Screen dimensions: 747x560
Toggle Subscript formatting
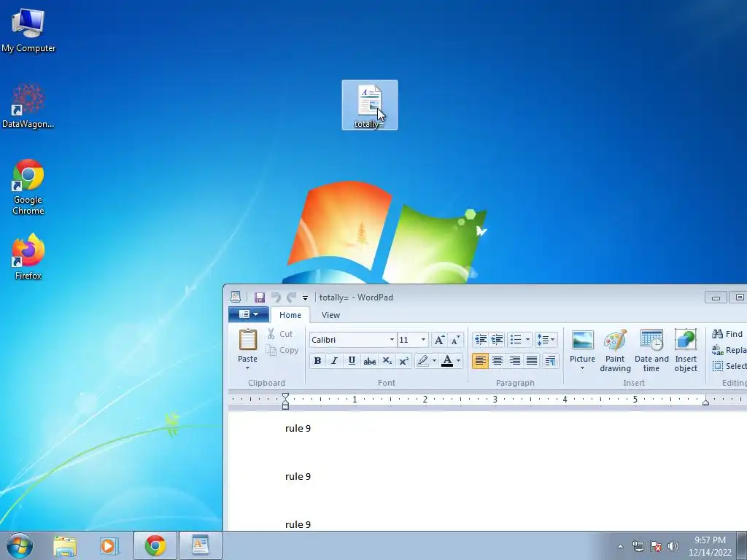(387, 360)
